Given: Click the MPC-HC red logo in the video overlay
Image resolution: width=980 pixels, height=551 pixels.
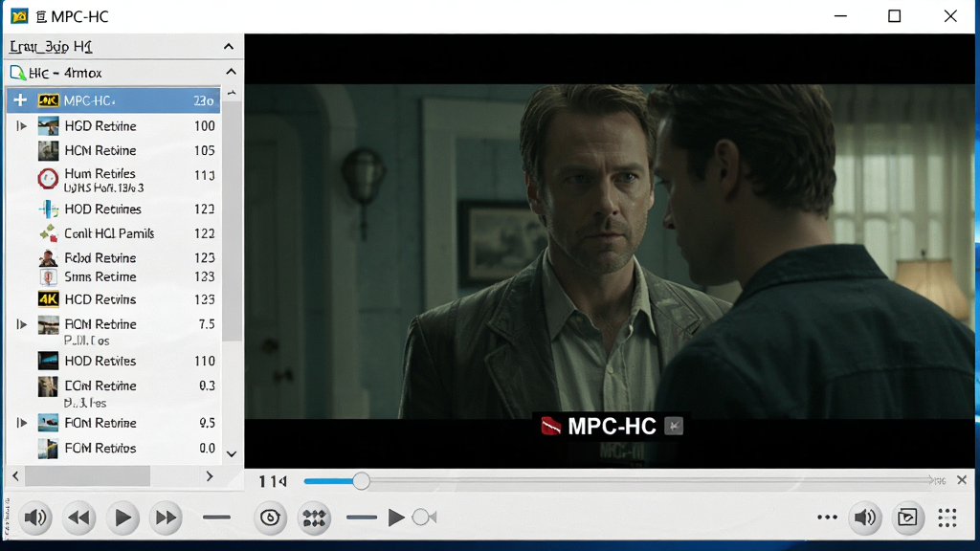Looking at the screenshot, I should [550, 426].
